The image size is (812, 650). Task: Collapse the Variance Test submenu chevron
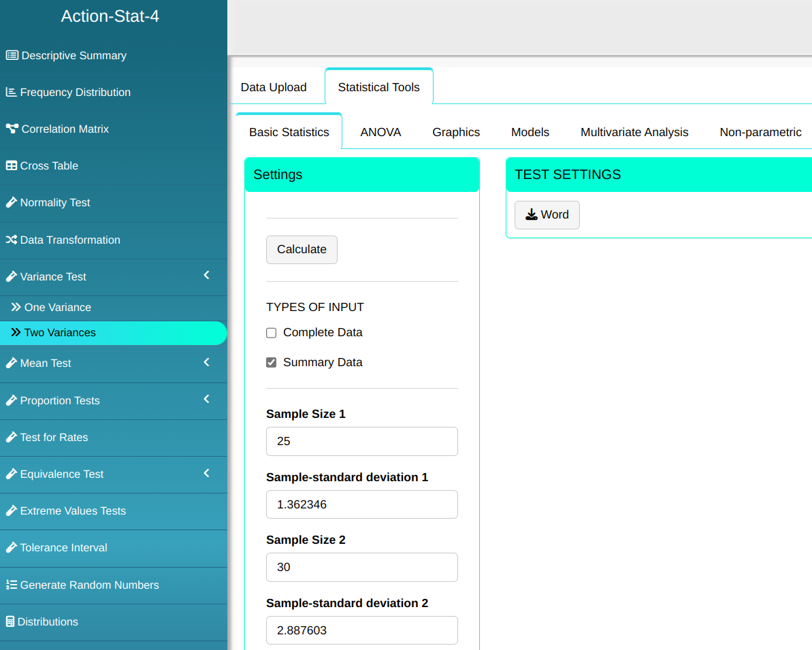207,276
